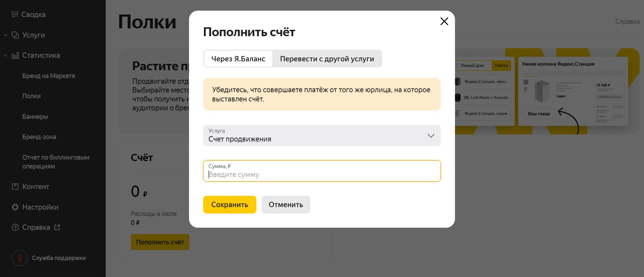This screenshot has height=277, width=644.
Task: Click the Ваш товар label in illustration
Action: [539, 114]
